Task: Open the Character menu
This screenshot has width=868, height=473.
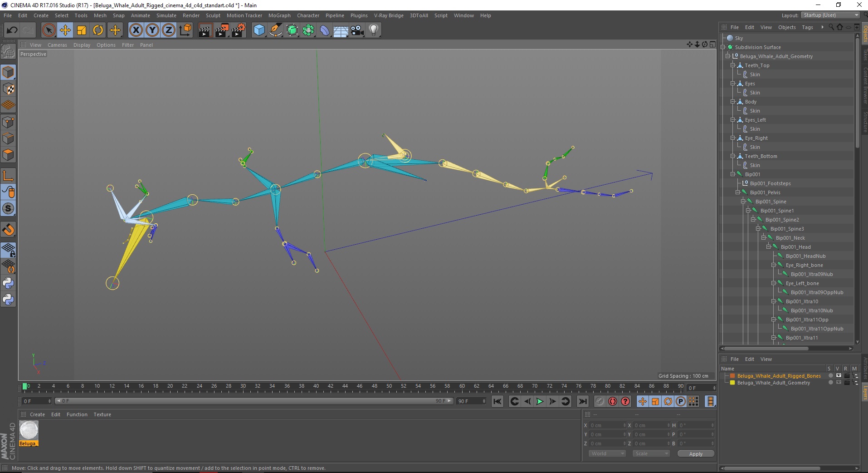Action: 308,15
